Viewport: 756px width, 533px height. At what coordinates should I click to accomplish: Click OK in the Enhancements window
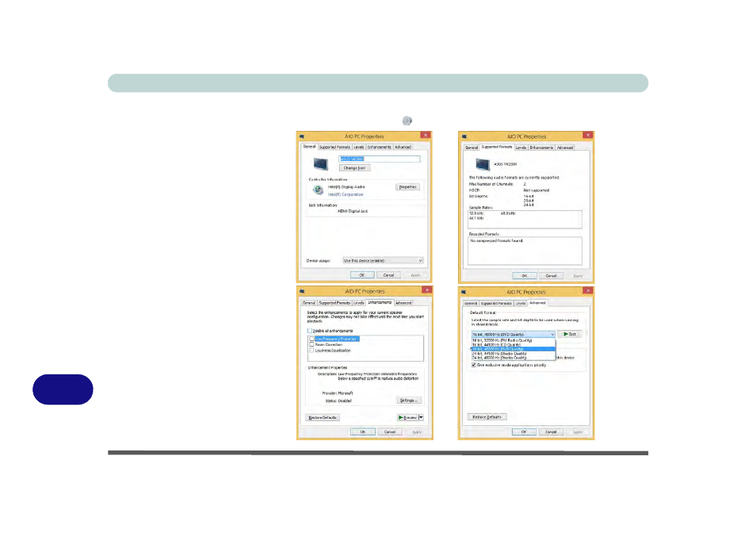click(363, 431)
